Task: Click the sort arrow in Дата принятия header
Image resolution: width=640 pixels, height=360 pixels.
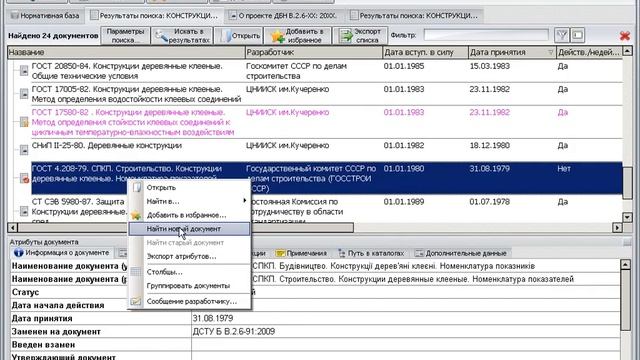Action: [551, 52]
